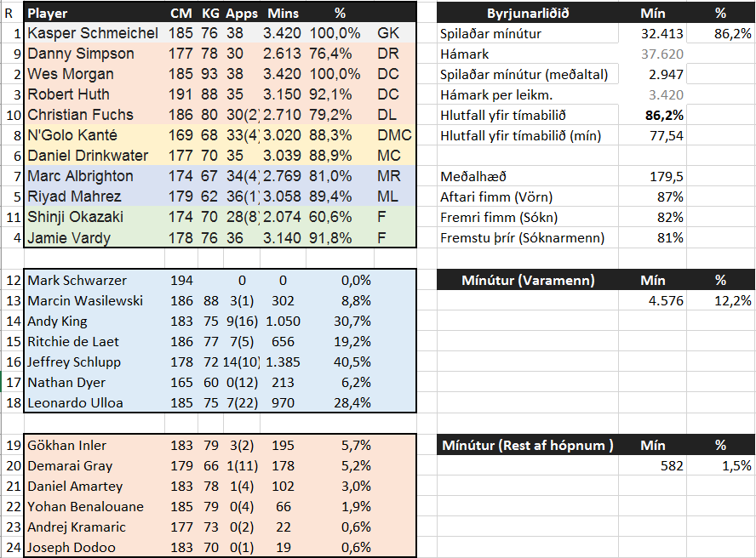Select the DMC position cell for Kanté

coord(393,135)
